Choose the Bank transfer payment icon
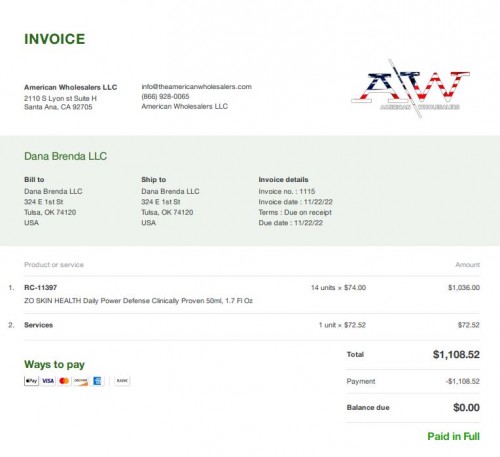This screenshot has width=500, height=457. click(x=122, y=381)
